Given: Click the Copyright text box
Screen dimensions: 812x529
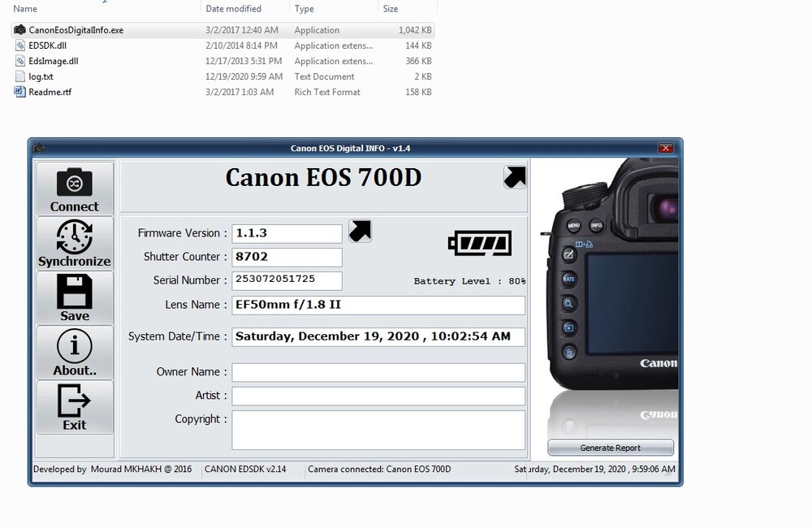Looking at the screenshot, I should 378,430.
